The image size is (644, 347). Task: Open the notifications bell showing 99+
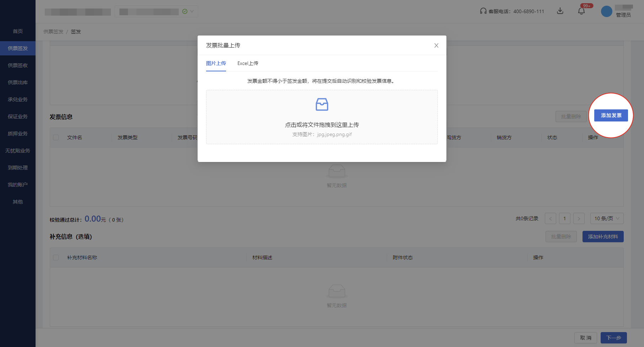pos(582,11)
